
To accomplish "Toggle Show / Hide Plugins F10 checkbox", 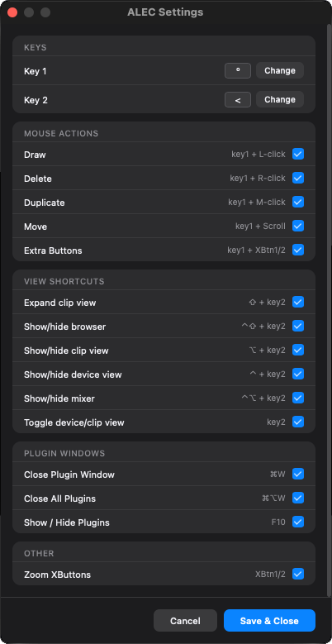I will (298, 522).
